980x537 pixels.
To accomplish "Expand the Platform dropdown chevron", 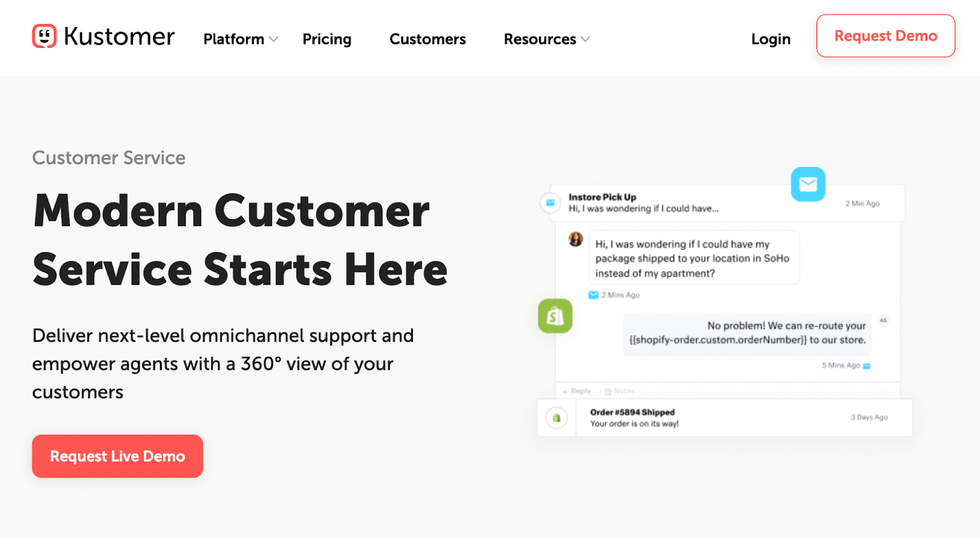I will tap(274, 39).
